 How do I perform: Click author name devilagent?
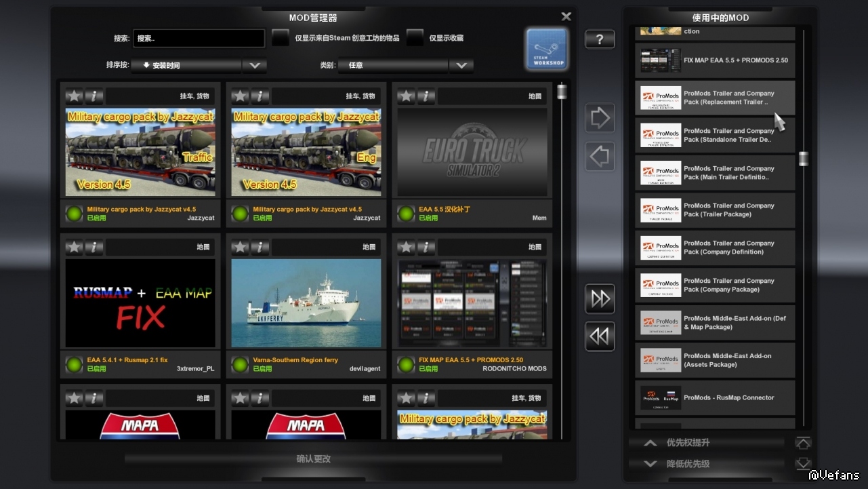[365, 369]
